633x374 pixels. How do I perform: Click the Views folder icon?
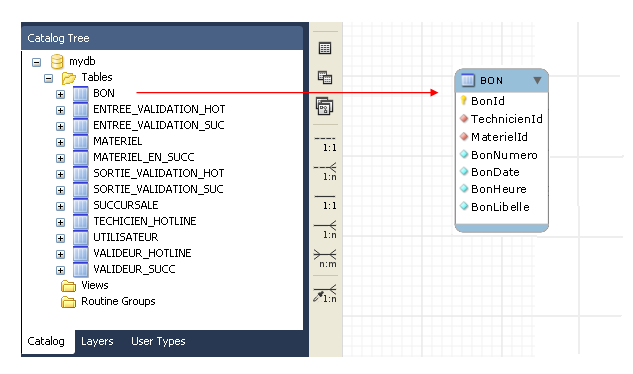point(68,286)
